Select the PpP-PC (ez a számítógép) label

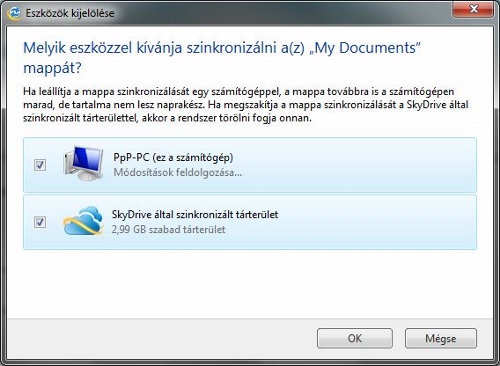pyautogui.click(x=173, y=157)
